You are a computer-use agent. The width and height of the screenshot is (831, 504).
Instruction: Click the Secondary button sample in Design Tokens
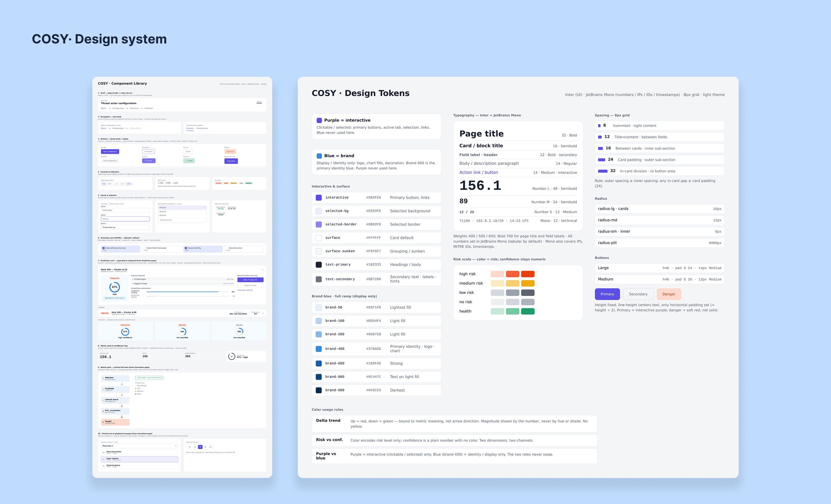click(x=638, y=294)
